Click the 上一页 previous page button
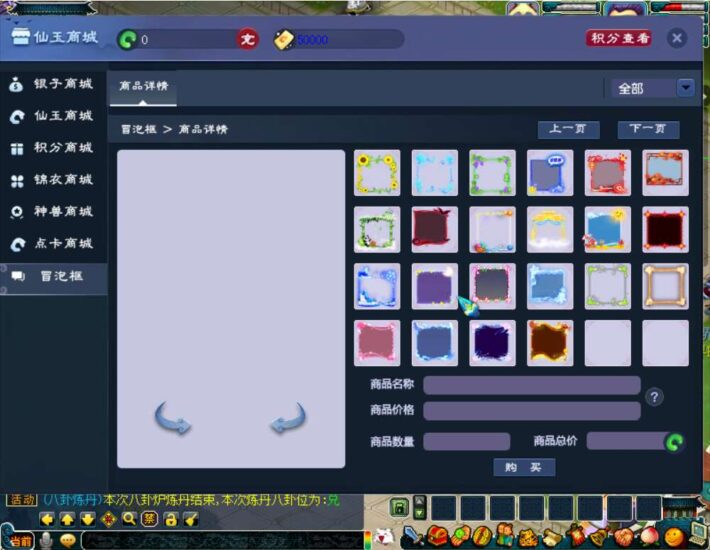The image size is (710, 550). (568, 130)
